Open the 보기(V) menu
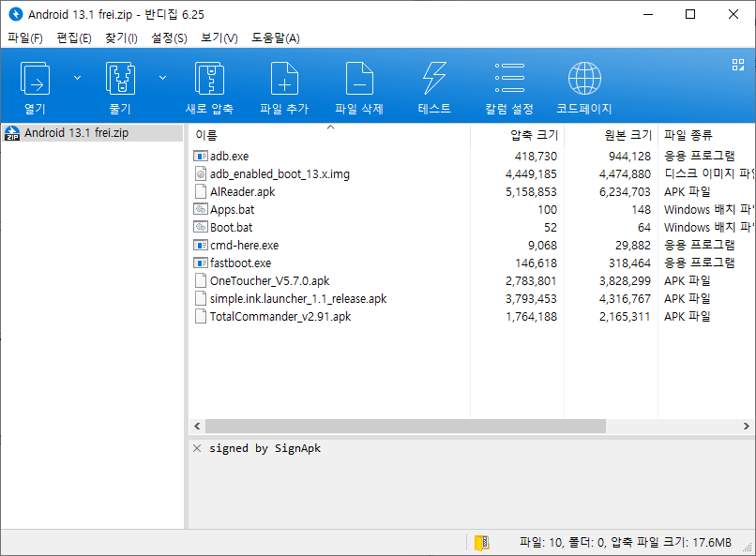The width and height of the screenshot is (756, 556). tap(219, 38)
